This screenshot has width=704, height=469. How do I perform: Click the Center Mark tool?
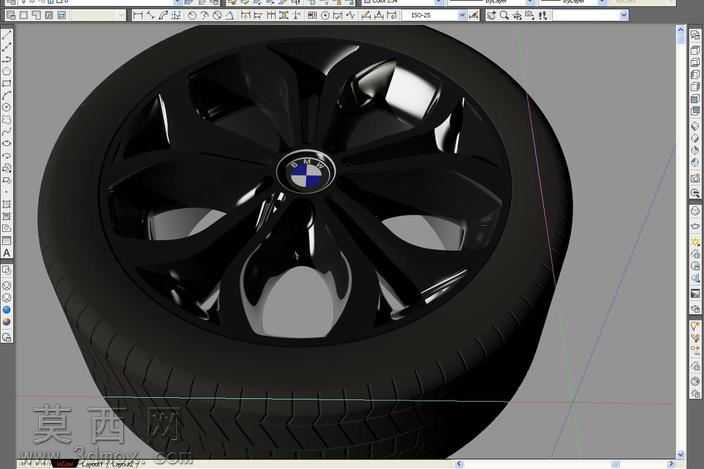coord(325,15)
